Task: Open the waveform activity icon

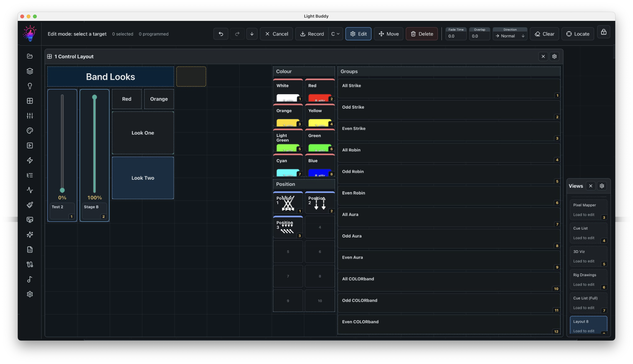Action: 30,190
